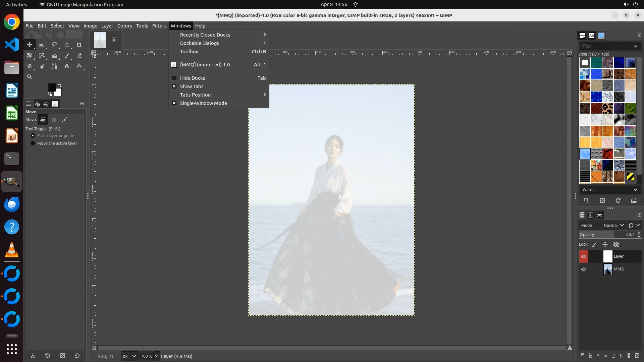Click the Toolbox menu entry
Image resolution: width=644 pixels, height=362 pixels.
[x=189, y=52]
